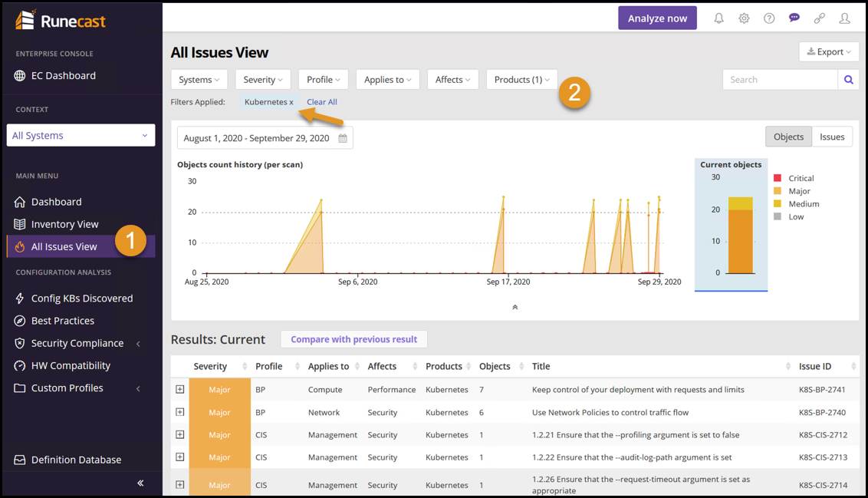The image size is (868, 498).
Task: Expand the K8S-BP-2740 issue row
Action: [x=180, y=412]
